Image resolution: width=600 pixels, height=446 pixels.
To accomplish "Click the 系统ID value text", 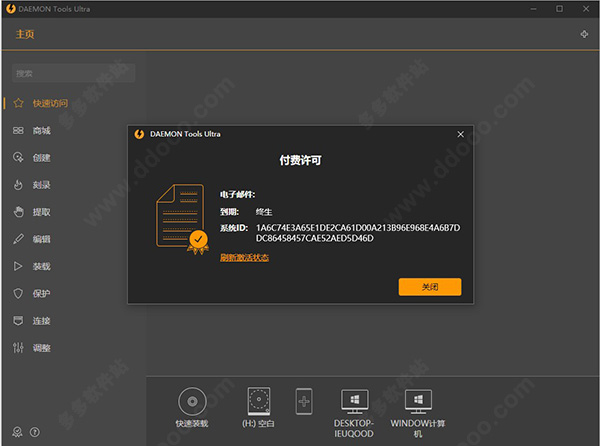I will click(x=358, y=233).
